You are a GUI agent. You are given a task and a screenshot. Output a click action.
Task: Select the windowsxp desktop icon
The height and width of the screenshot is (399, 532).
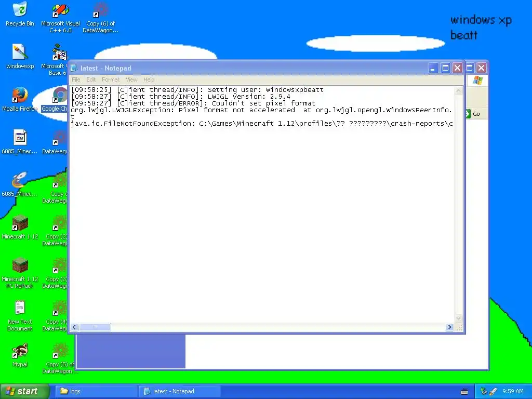20,57
